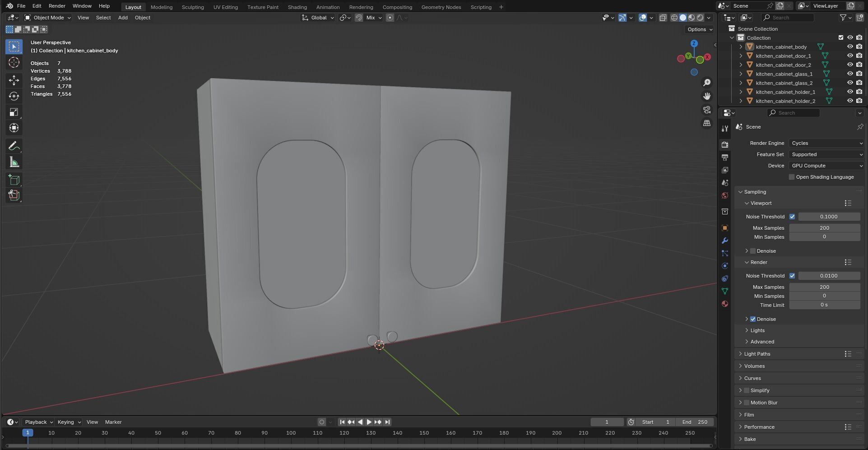The height and width of the screenshot is (450, 868).
Task: Click the current frame field
Action: coord(607,422)
